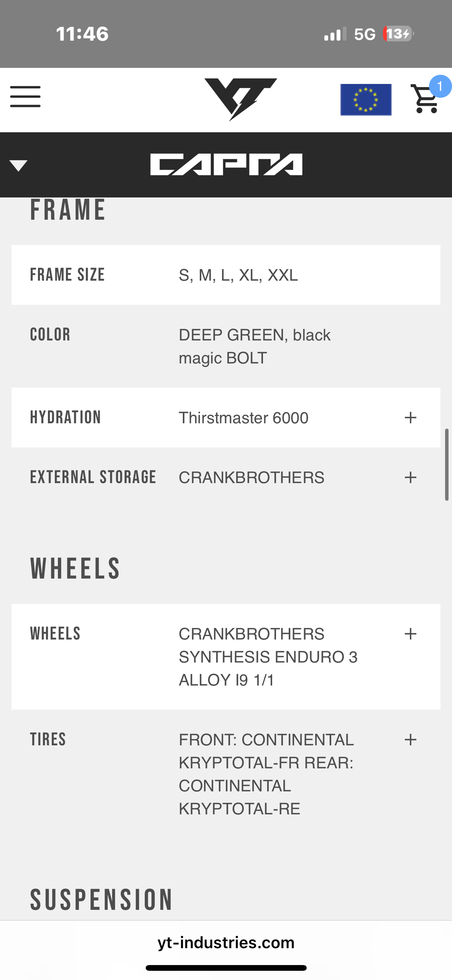Tap the Continental Kryptotal tires text
Image resolution: width=452 pixels, height=980 pixels.
click(266, 774)
